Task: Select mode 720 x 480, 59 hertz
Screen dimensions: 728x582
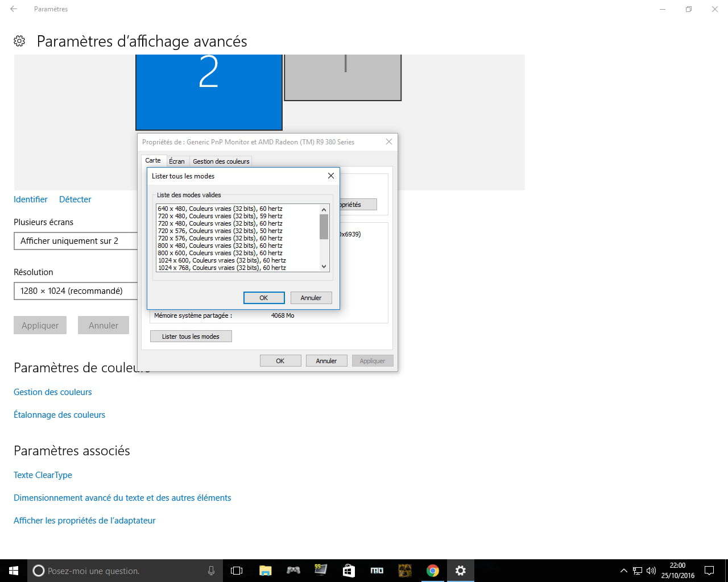Action: point(220,216)
